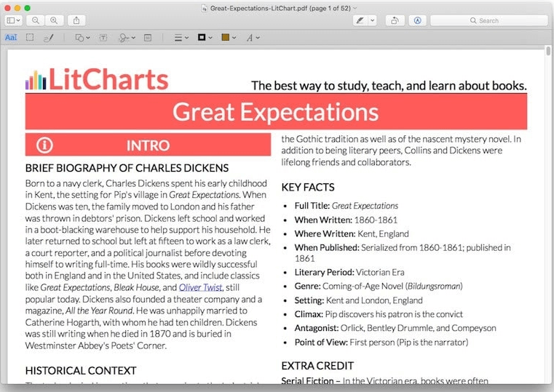Select the Text Selection tool
The width and height of the screenshot is (554, 392).
11,37
